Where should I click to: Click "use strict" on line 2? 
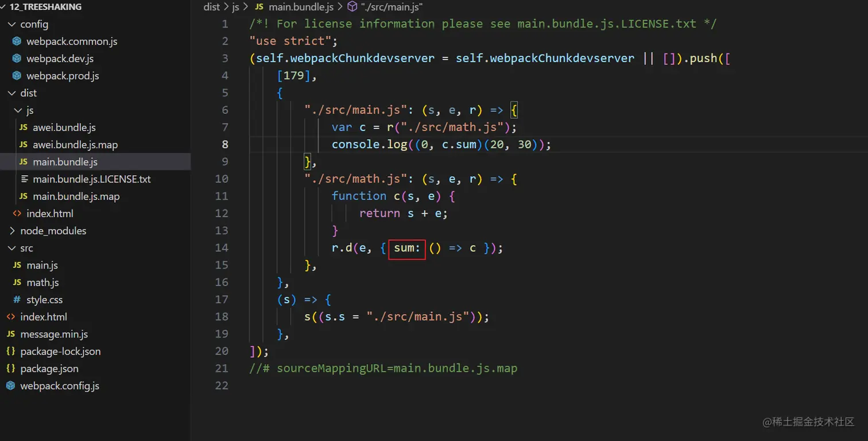290,41
